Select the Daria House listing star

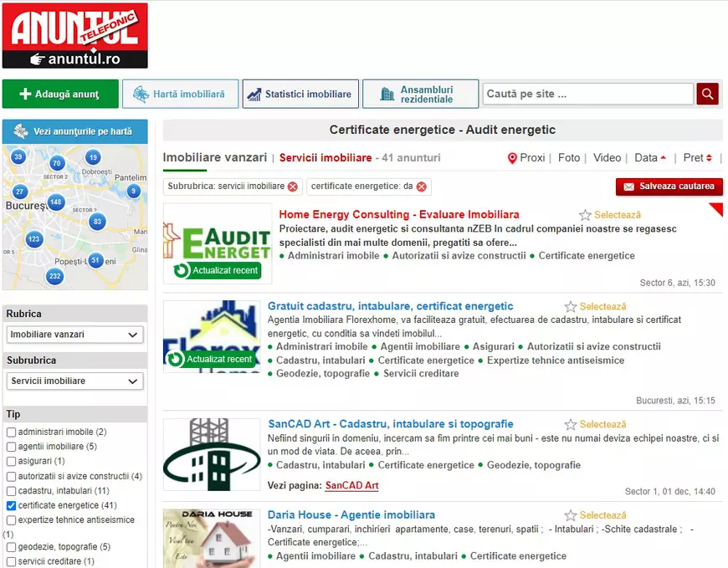point(572,514)
